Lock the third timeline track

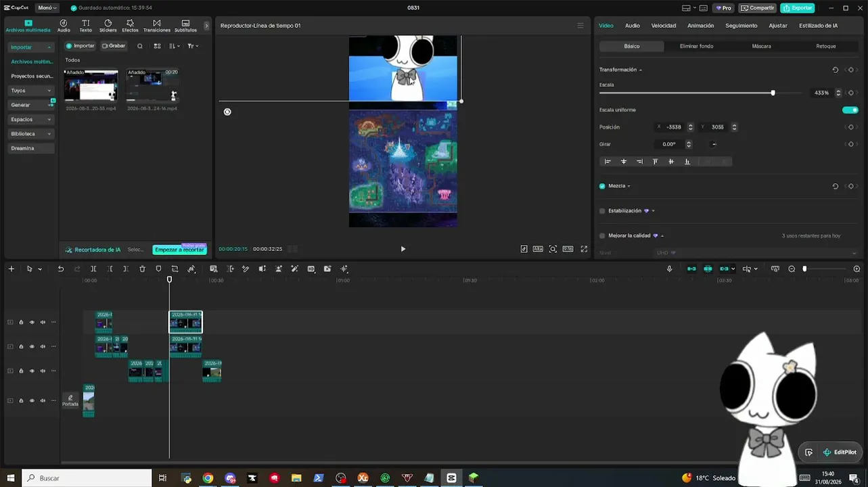coord(21,371)
